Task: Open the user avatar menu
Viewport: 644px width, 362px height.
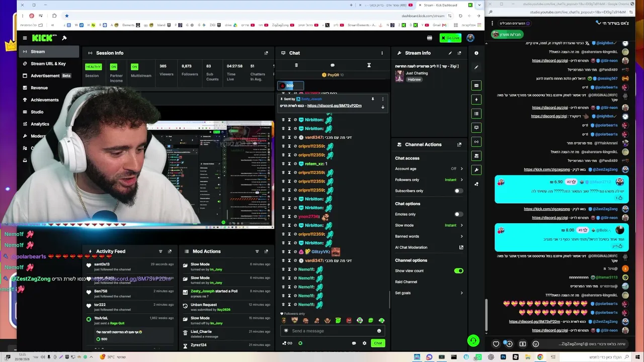Action: coord(470,38)
